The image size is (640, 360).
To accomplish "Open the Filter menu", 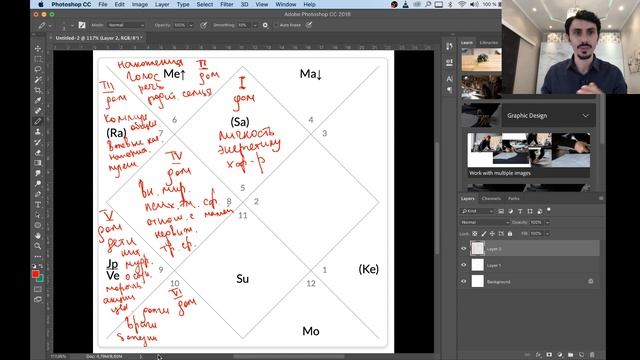I will (227, 4).
